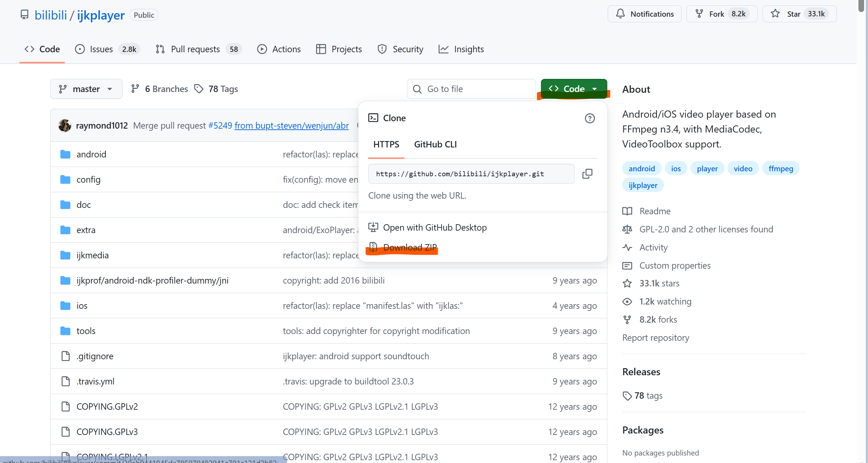The width and height of the screenshot is (868, 463).
Task: Click raymond1012's avatar image
Action: 65,125
